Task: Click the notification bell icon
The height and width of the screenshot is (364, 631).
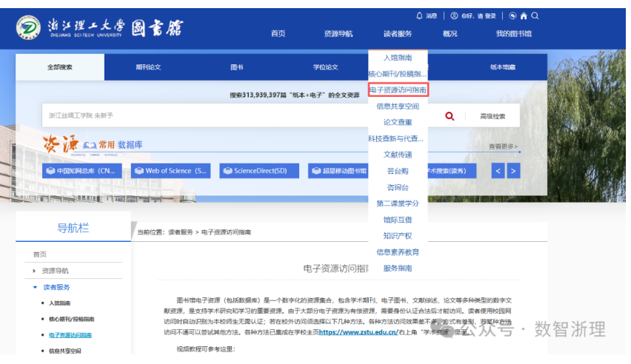Action: tap(420, 16)
